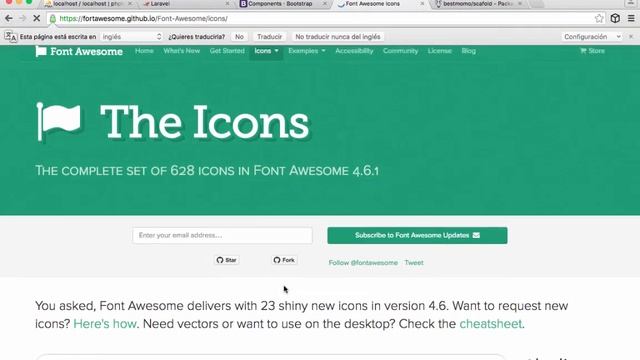The width and height of the screenshot is (640, 360).
Task: Open the Blog nav link
Action: click(x=469, y=51)
